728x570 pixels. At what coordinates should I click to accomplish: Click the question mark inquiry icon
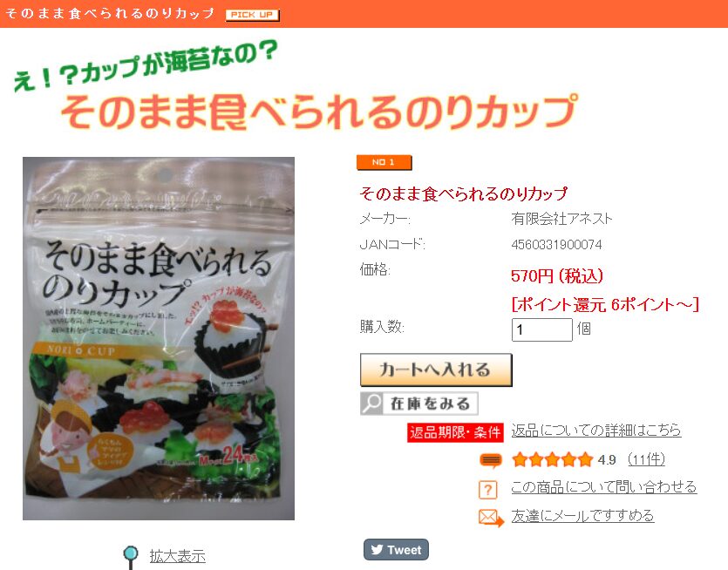click(x=487, y=489)
